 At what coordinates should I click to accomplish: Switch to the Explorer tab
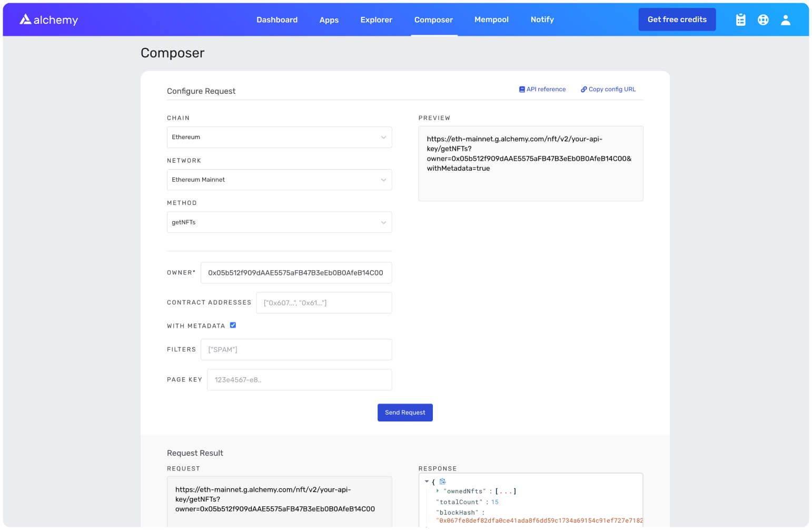pyautogui.click(x=376, y=19)
